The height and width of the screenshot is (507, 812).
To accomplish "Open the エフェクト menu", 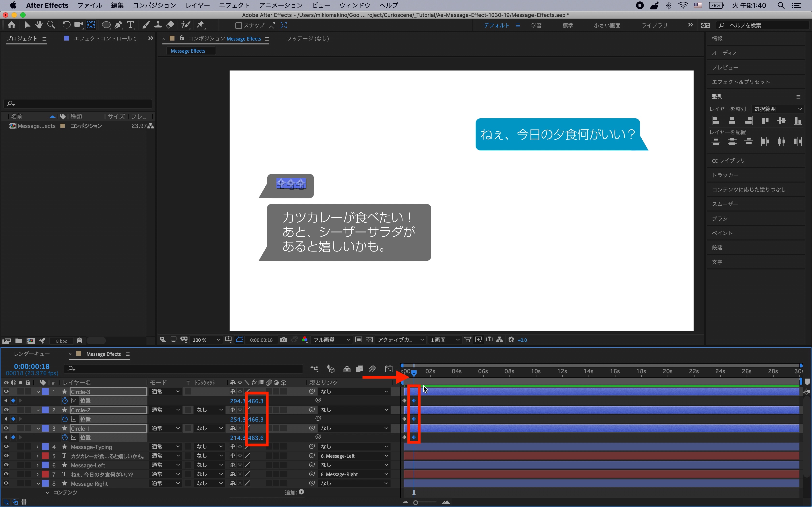I will [234, 5].
